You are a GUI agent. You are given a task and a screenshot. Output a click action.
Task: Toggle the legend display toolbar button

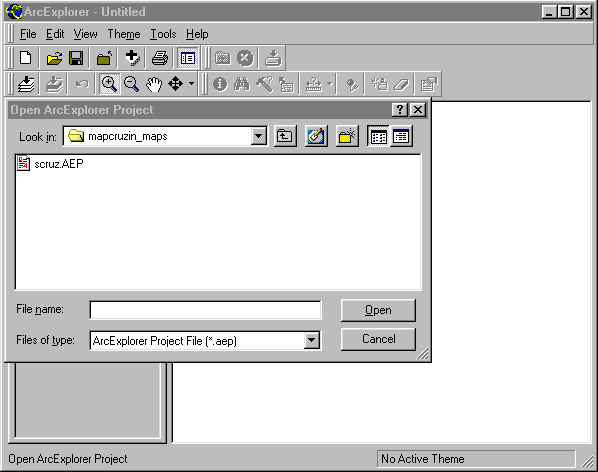point(188,58)
